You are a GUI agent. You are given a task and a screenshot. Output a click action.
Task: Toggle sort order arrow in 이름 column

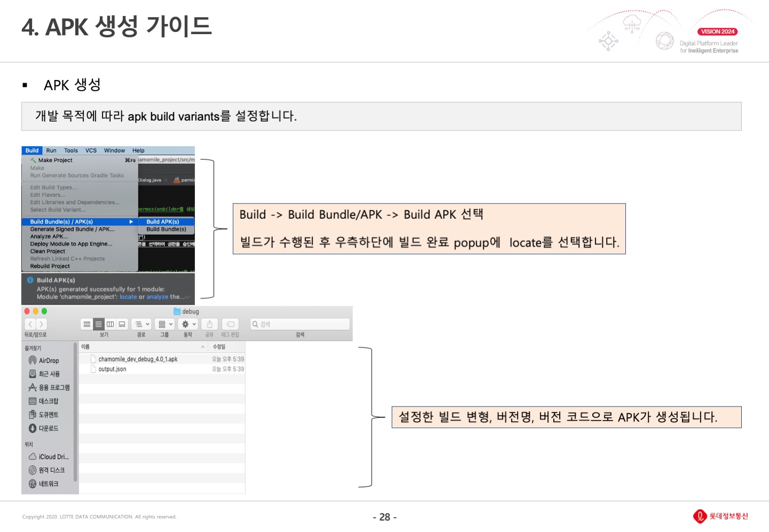203,347
